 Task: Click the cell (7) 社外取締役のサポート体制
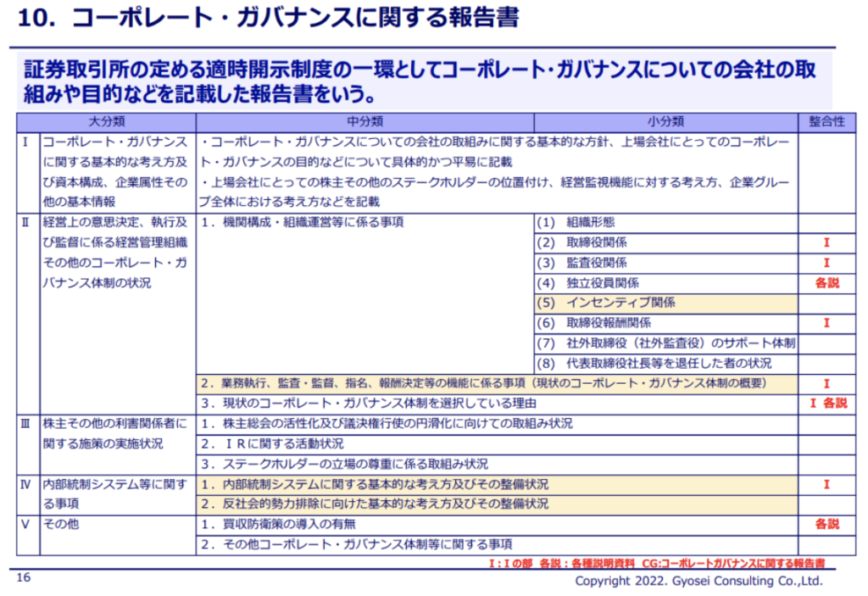tap(666, 343)
